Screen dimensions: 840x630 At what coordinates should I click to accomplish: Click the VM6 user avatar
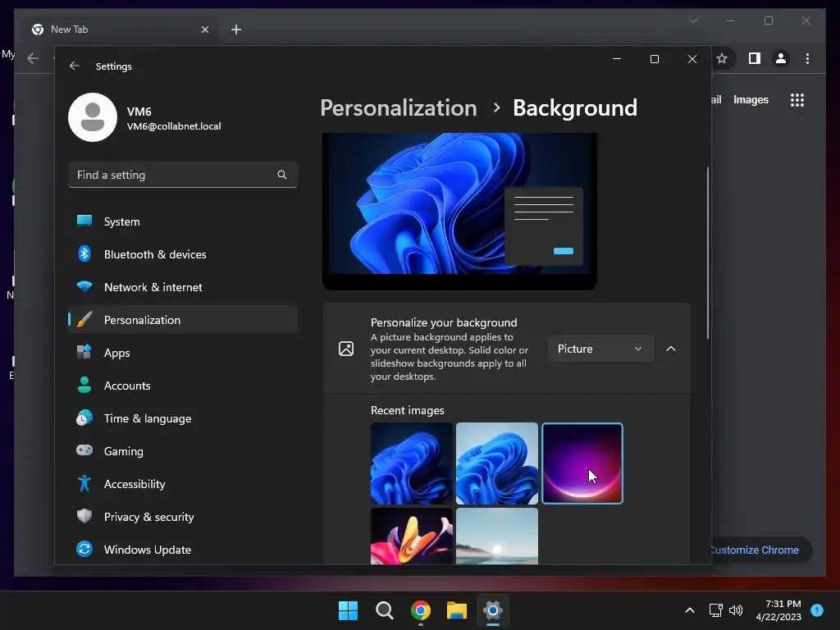(x=93, y=117)
